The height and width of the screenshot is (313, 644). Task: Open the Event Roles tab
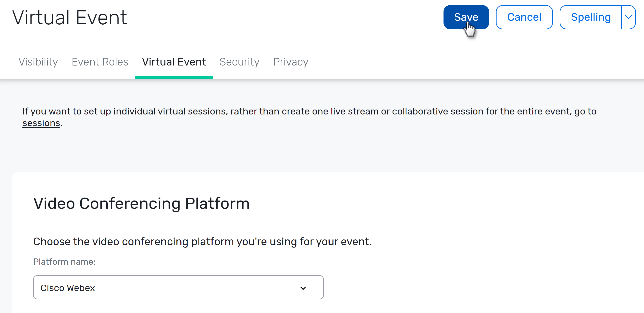click(x=100, y=62)
